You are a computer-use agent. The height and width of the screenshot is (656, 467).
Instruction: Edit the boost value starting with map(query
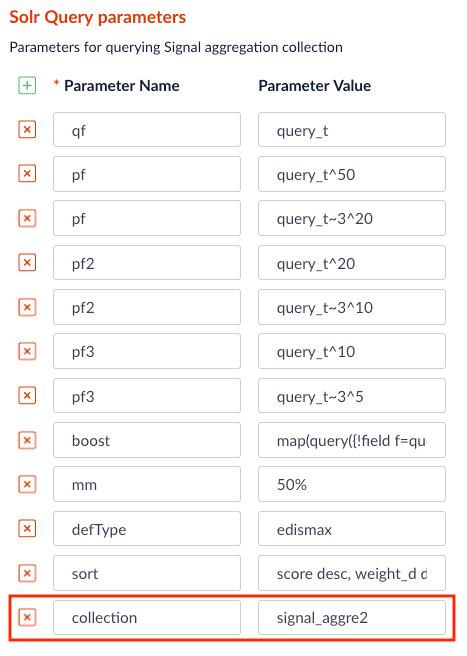pyautogui.click(x=352, y=440)
